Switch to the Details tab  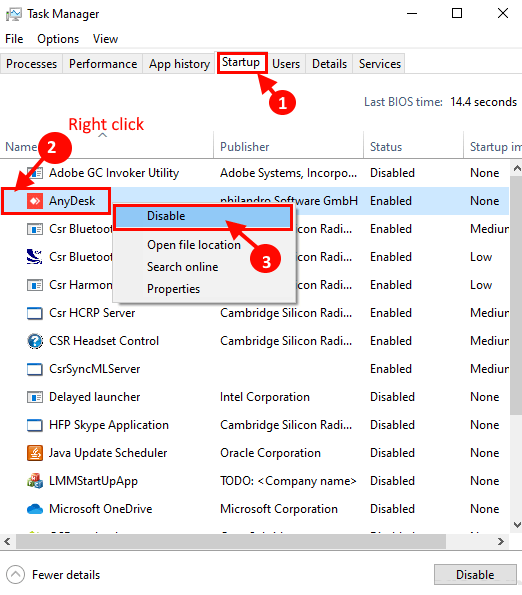[x=329, y=64]
